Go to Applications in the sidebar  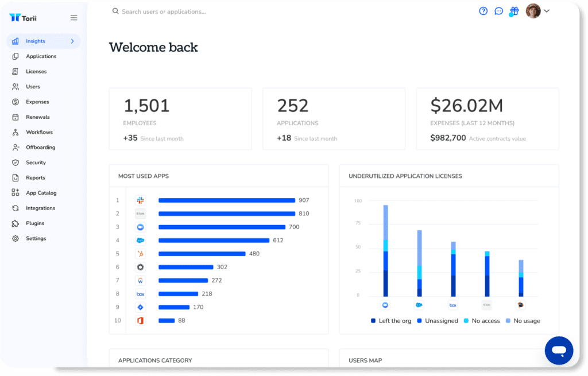pos(41,56)
